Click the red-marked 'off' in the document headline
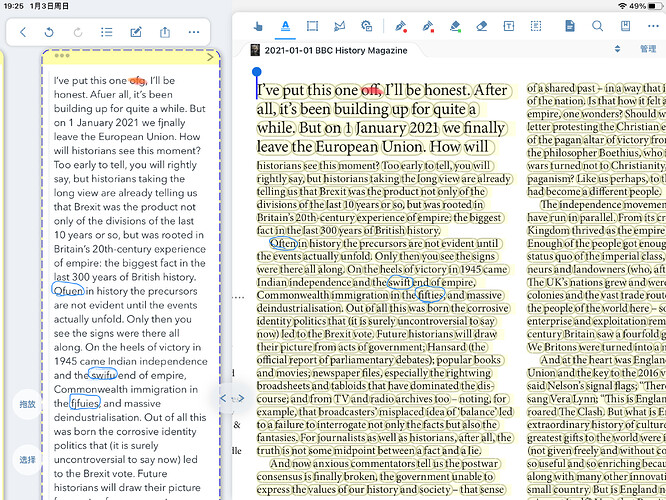Image resolution: width=666 pixels, height=500 pixels. (x=371, y=90)
